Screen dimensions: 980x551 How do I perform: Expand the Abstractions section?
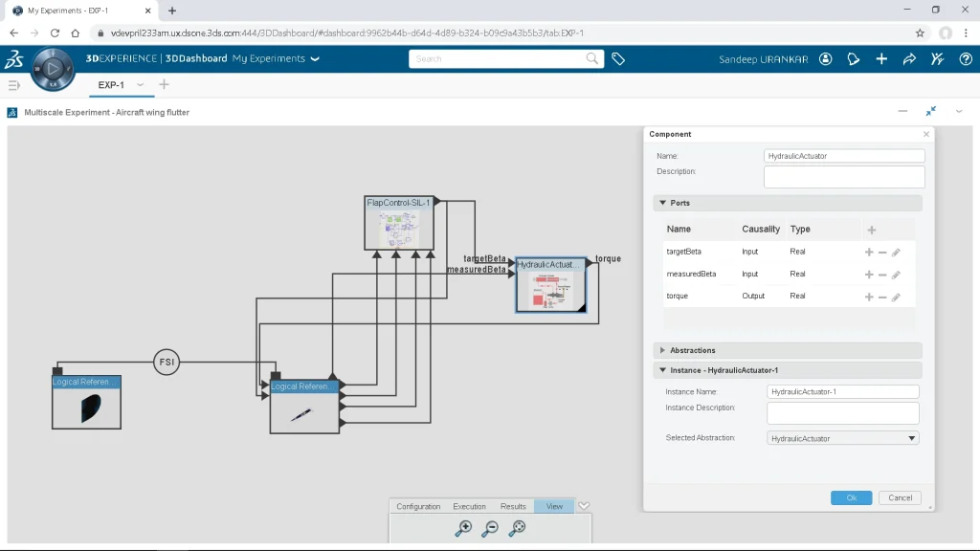tap(660, 350)
